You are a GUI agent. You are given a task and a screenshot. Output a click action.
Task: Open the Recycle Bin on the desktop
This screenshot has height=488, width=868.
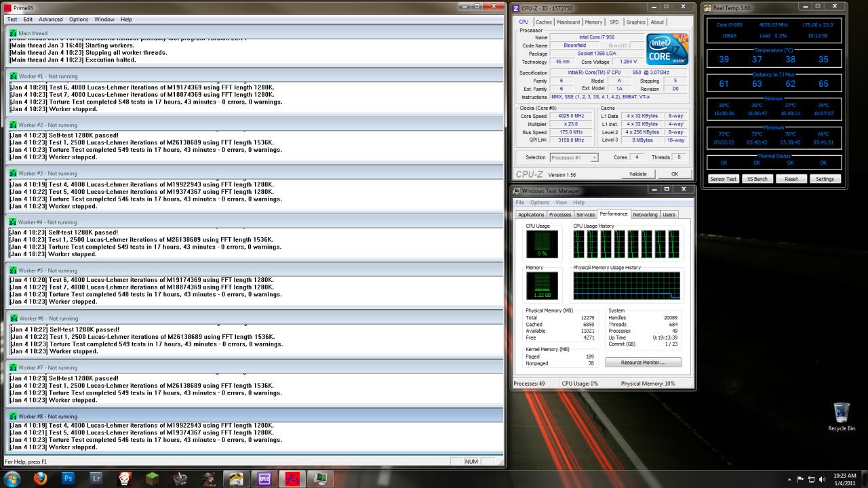841,416
